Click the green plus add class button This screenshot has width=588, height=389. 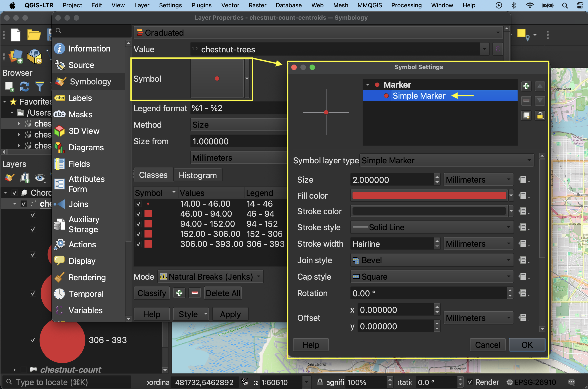[179, 293]
